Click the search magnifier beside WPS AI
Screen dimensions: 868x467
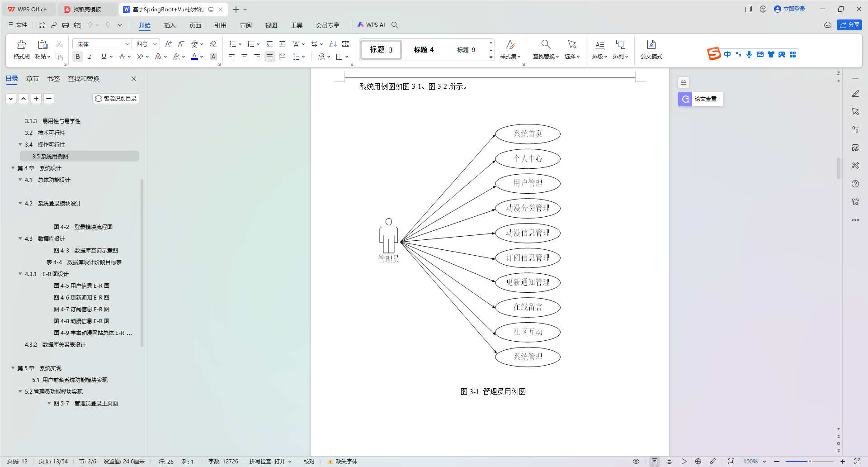[395, 25]
